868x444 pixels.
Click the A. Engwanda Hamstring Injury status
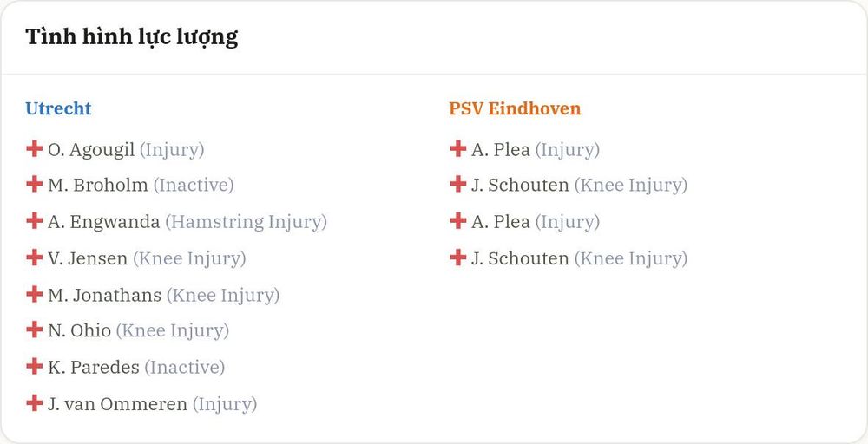(x=247, y=222)
